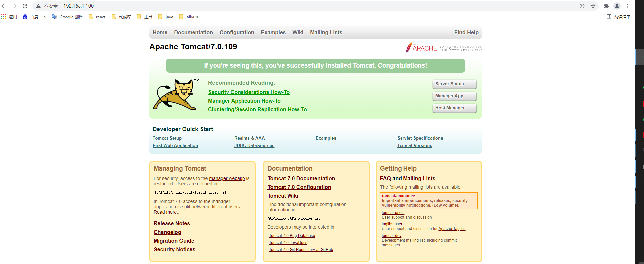Open Clustering/Session Replication How-To link
The height and width of the screenshot is (264, 644).
click(x=257, y=109)
